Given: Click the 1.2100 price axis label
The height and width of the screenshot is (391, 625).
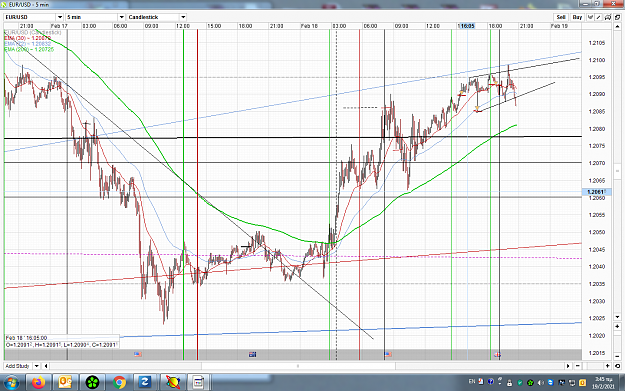Looking at the screenshot, I should click(x=596, y=60).
